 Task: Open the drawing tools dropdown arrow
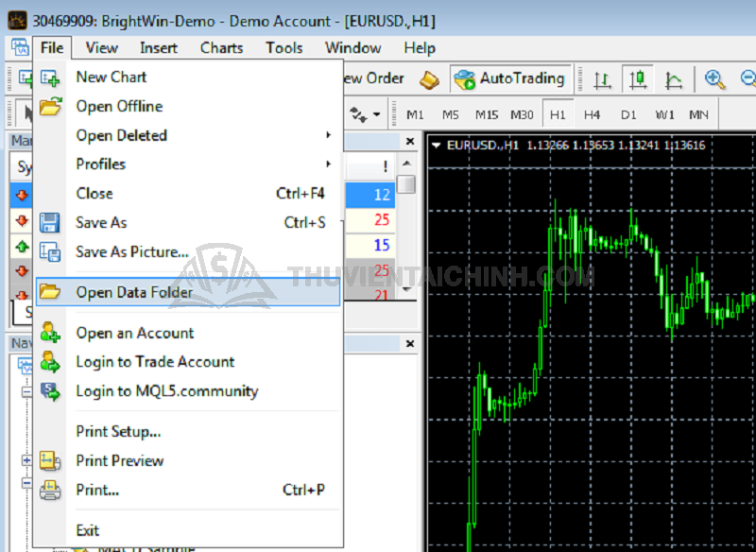click(376, 114)
